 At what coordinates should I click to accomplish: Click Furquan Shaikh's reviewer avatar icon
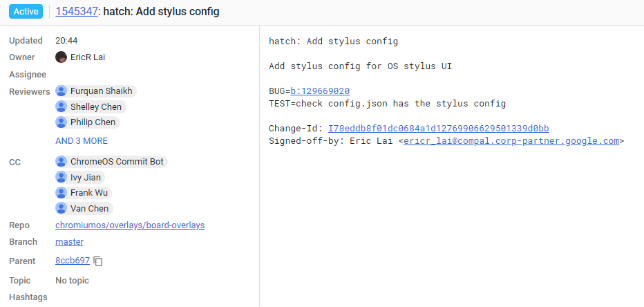pos(61,91)
